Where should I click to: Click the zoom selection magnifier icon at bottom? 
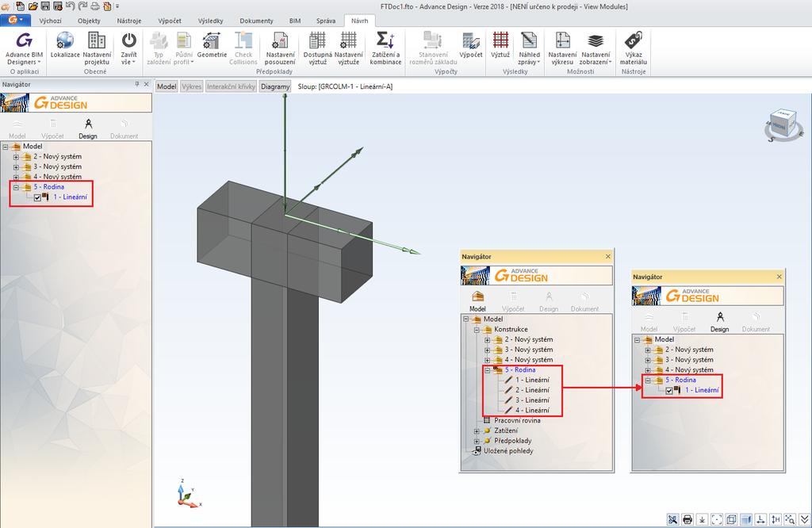click(x=790, y=519)
